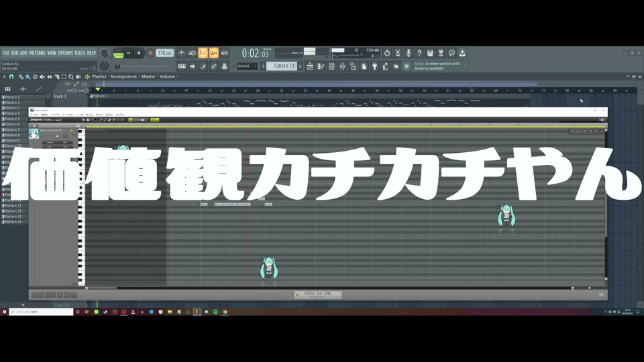
Task: Click the Windows Start button
Action: tap(4, 312)
